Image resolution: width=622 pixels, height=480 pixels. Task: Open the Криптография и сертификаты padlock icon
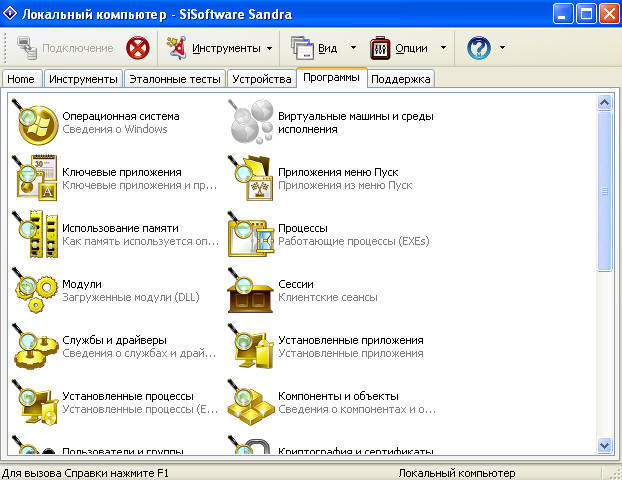click(251, 444)
